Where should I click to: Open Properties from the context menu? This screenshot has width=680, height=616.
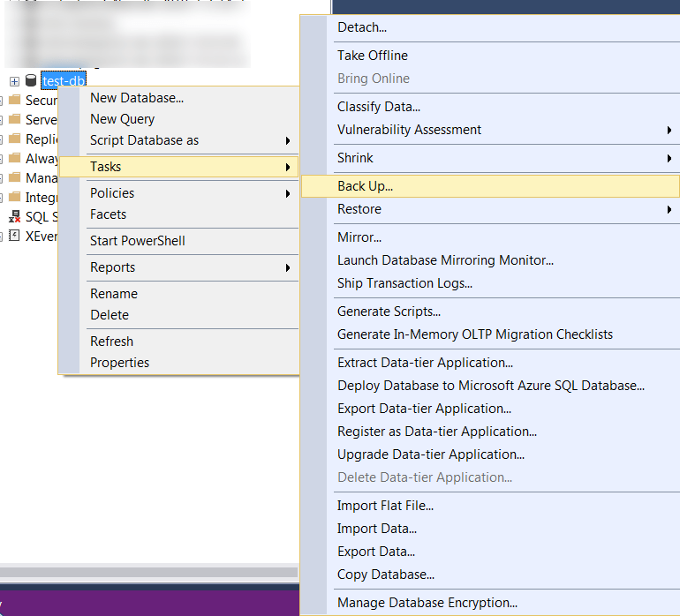(x=119, y=363)
